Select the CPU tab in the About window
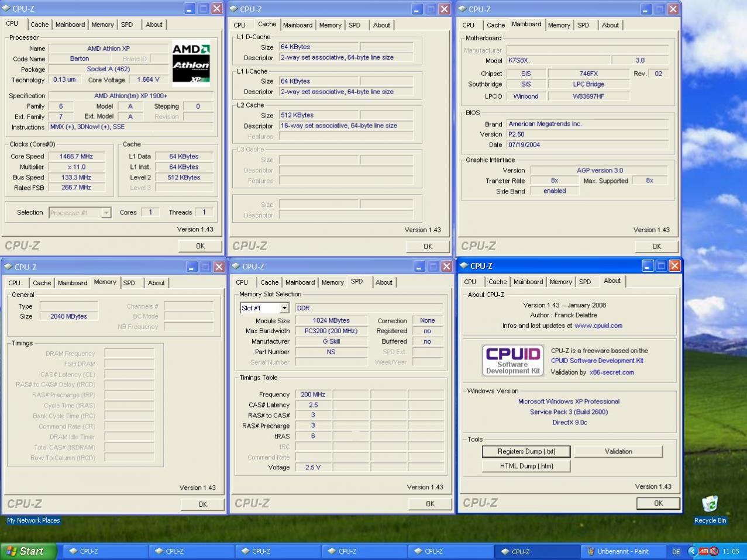Screen dimensions: 747x560 click(x=470, y=282)
